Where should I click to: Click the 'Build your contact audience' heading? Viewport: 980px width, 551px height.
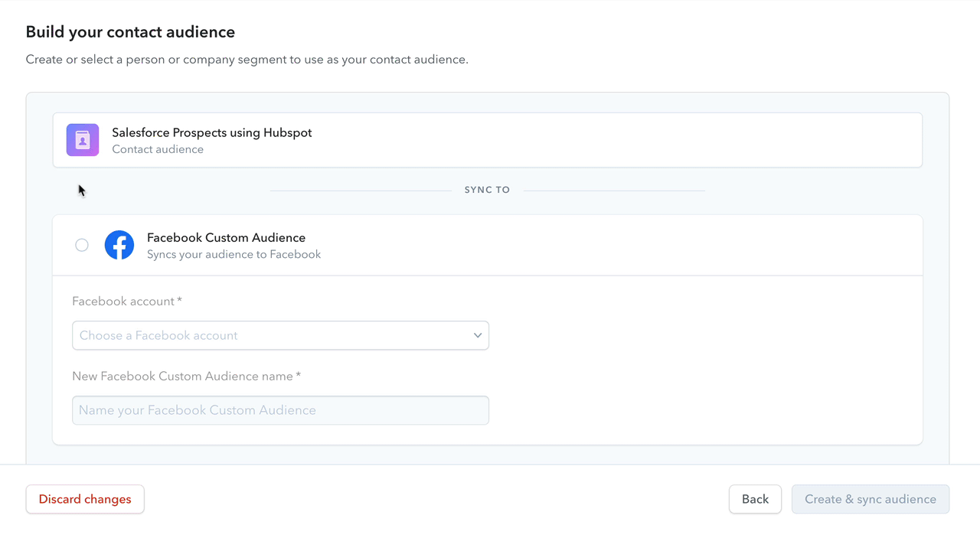coord(130,32)
